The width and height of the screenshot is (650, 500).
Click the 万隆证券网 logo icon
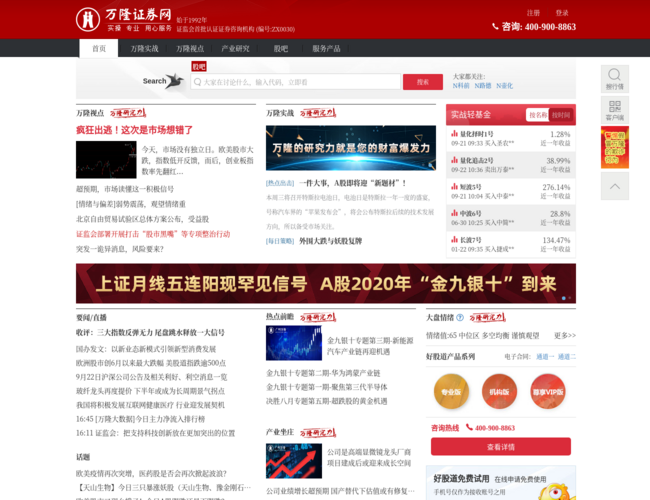click(88, 19)
